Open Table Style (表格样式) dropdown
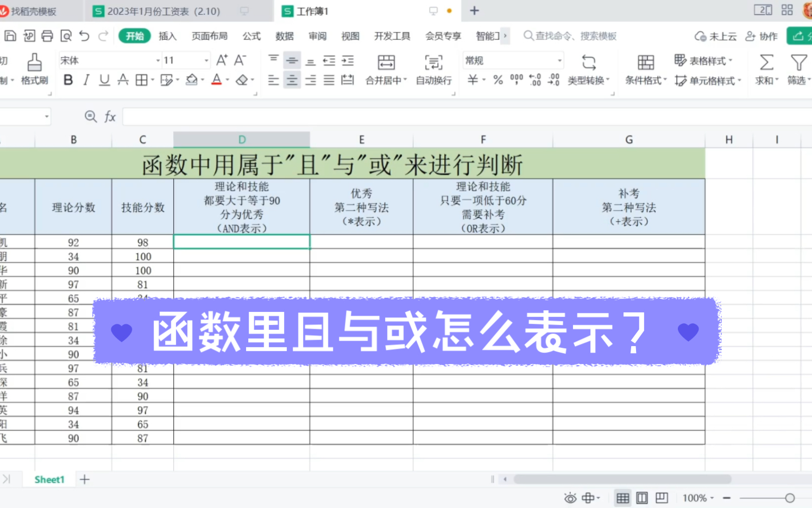 (x=703, y=60)
